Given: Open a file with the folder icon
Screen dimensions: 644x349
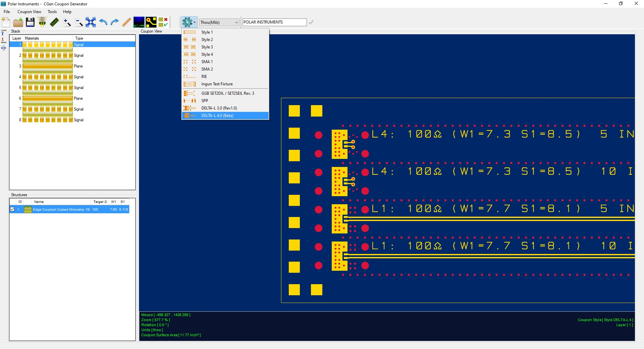Looking at the screenshot, I should click(18, 22).
